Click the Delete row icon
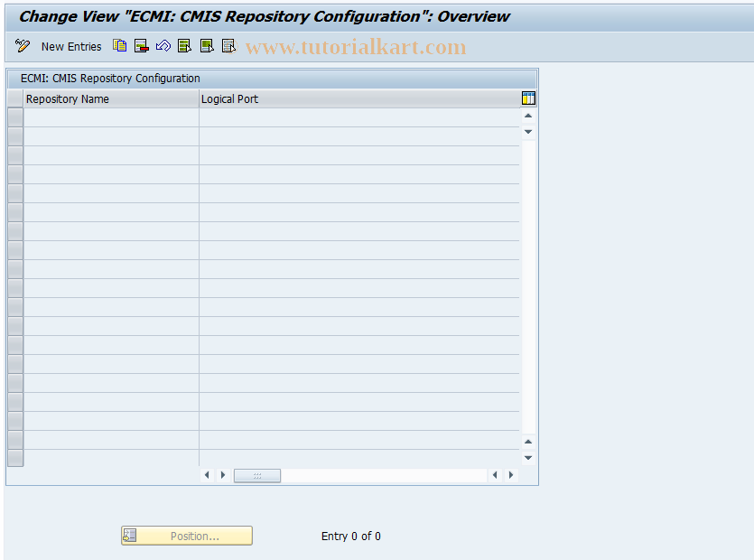 (x=142, y=46)
